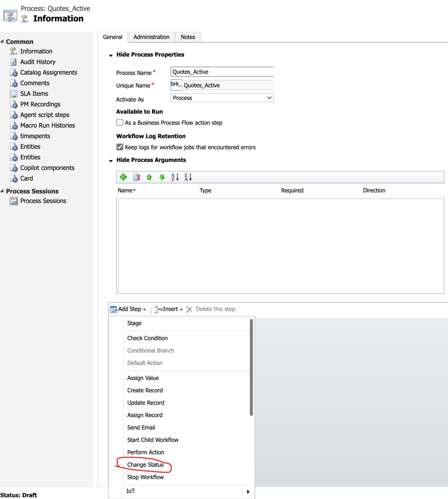Click the Process Name input field
The height and width of the screenshot is (499, 448).
[222, 72]
